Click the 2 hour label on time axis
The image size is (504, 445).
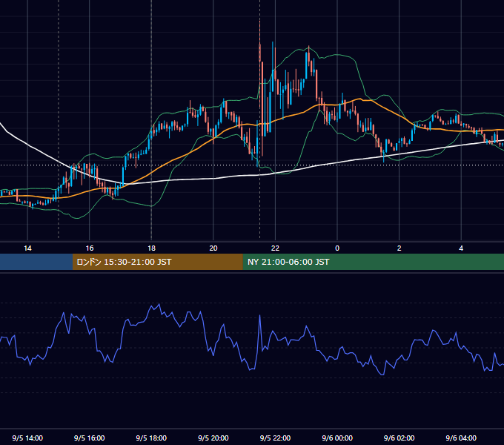(399, 248)
